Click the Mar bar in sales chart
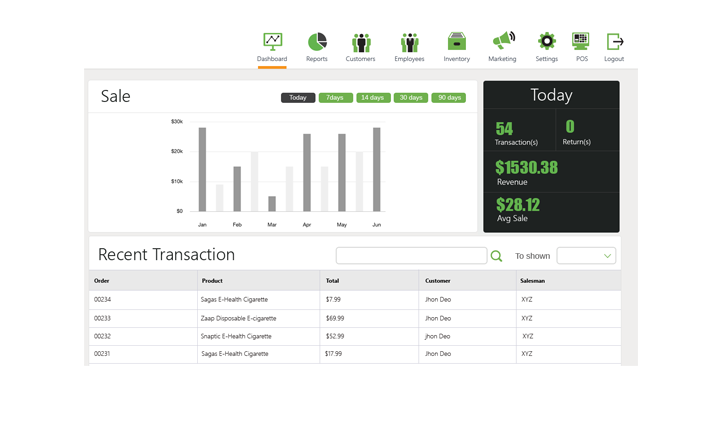This screenshot has height=426, width=718. click(272, 204)
